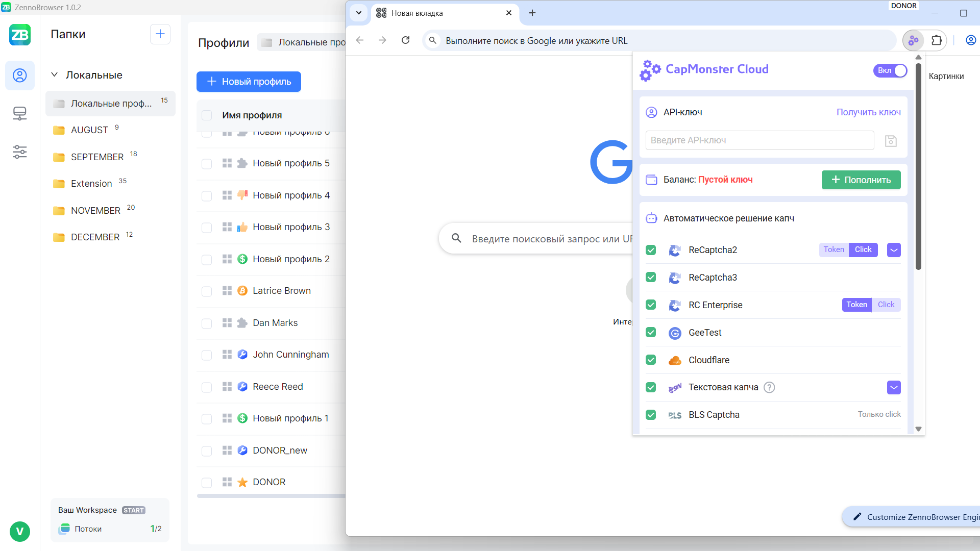Expand the ReCaptcha2 options dropdown
Image resolution: width=980 pixels, height=551 pixels.
click(894, 250)
